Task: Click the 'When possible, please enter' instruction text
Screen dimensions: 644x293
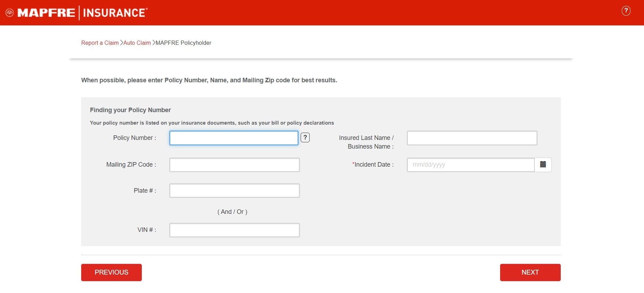Action: tap(209, 80)
